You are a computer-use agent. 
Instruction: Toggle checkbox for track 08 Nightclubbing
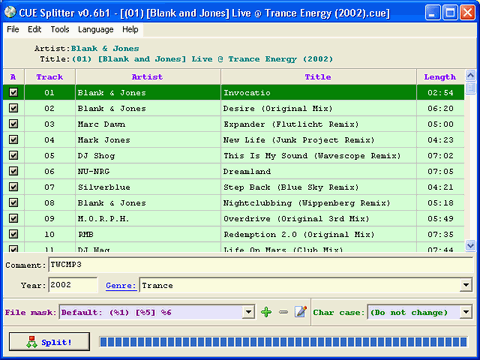[13, 203]
